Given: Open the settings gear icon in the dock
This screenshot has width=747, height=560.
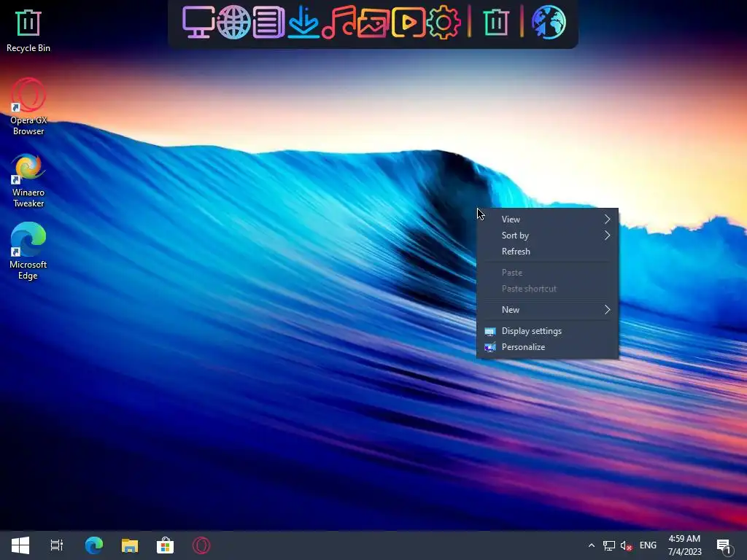Looking at the screenshot, I should pos(444,22).
